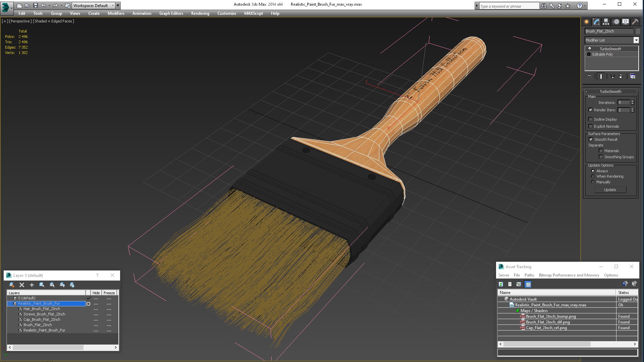Open the Utilities hammer tab
644x362 pixels.
coord(635,22)
